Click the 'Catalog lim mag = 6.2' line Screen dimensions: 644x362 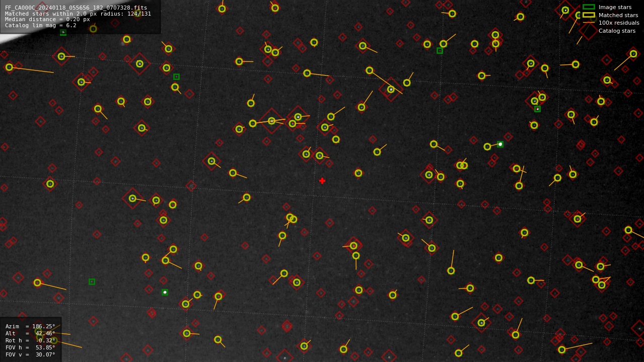pos(41,25)
